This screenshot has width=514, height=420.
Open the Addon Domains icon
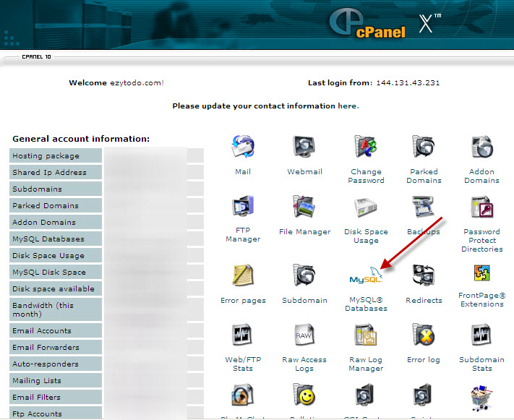481,148
